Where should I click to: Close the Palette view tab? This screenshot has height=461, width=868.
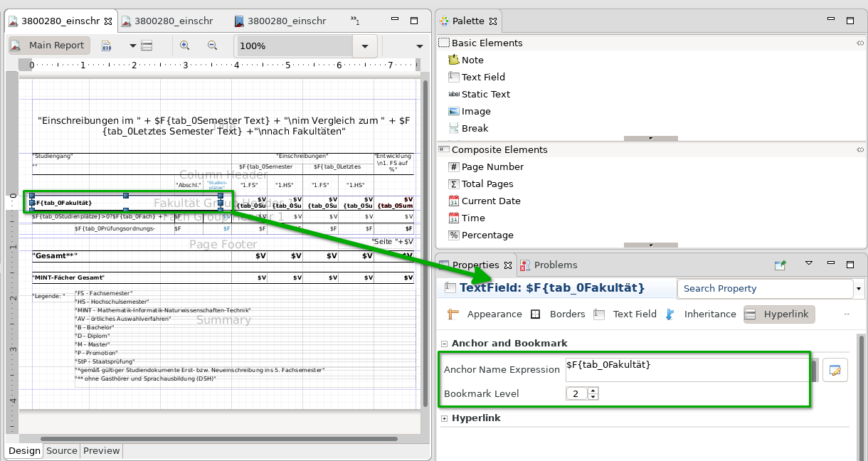tap(494, 21)
